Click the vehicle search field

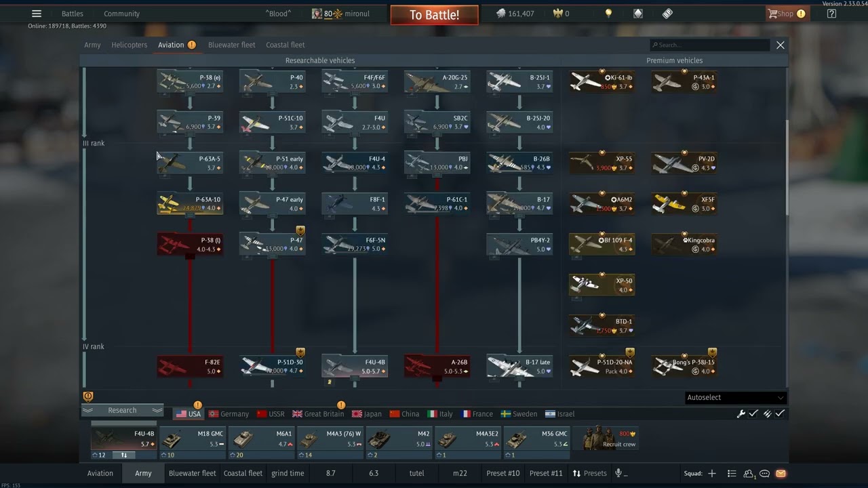709,45
